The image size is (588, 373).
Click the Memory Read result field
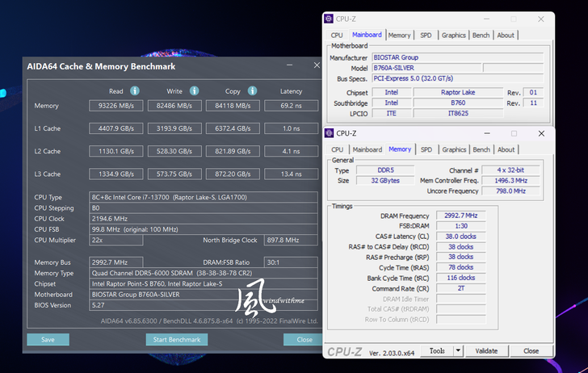pos(116,106)
